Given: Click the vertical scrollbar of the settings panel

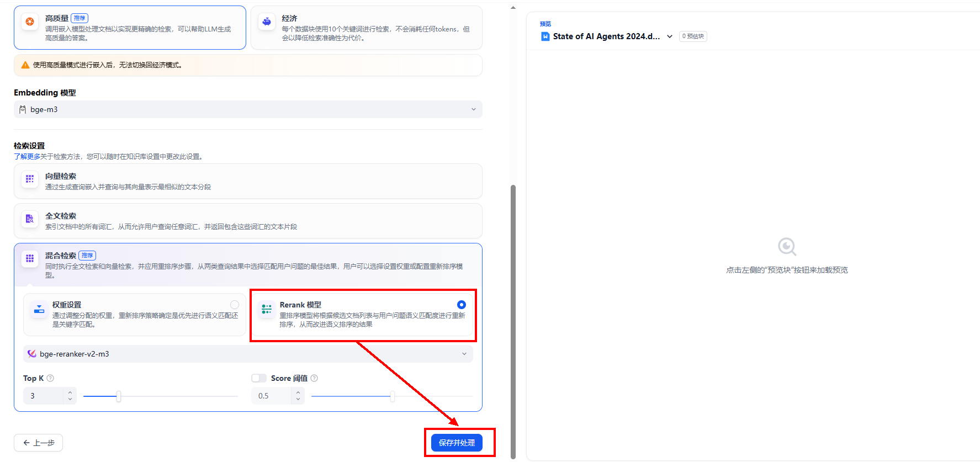Looking at the screenshot, I should 513,322.
